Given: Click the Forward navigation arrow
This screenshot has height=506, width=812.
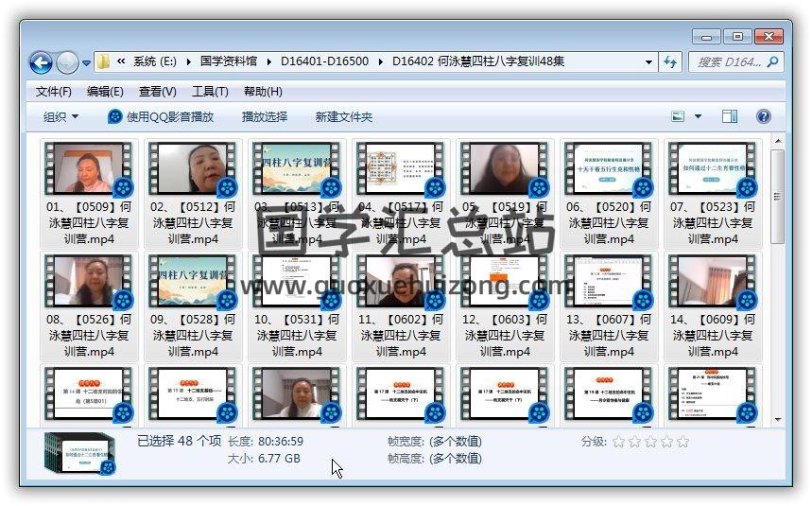Looking at the screenshot, I should coord(67,62).
